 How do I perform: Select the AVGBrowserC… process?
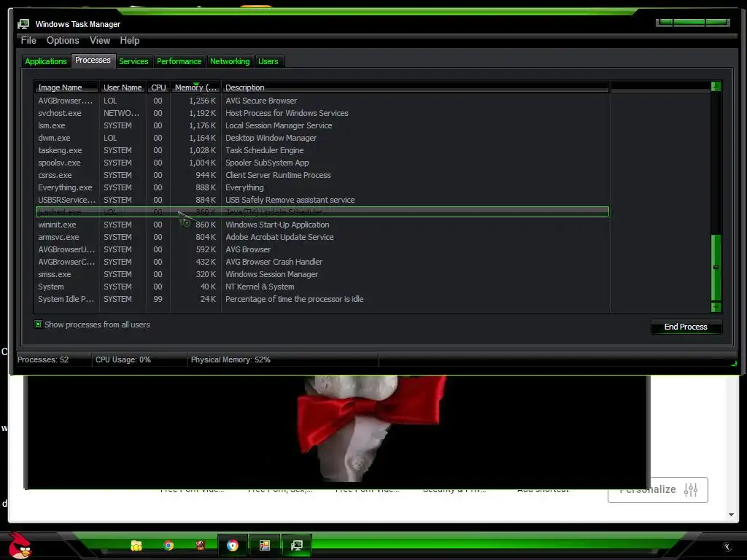[322, 262]
